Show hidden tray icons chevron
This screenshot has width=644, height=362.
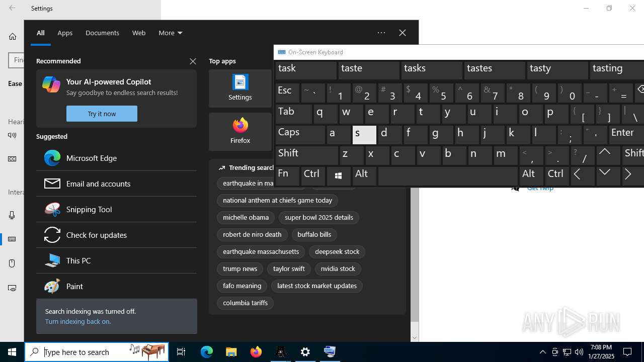543,352
